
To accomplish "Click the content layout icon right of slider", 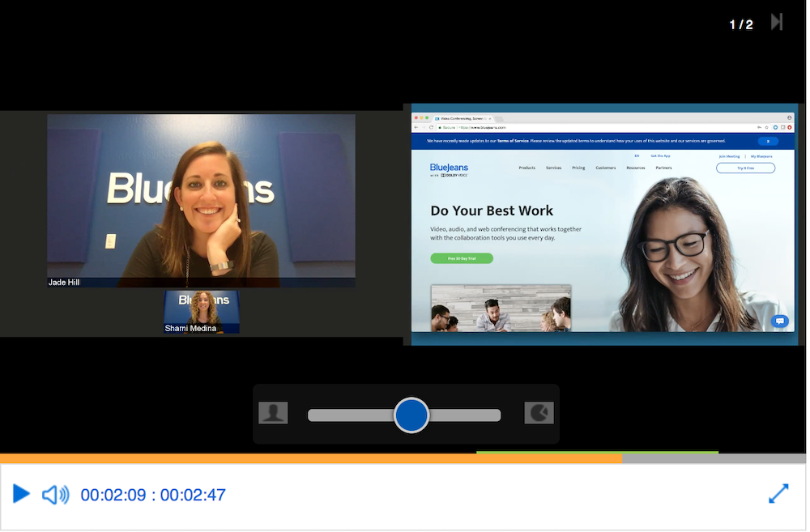I will click(539, 413).
